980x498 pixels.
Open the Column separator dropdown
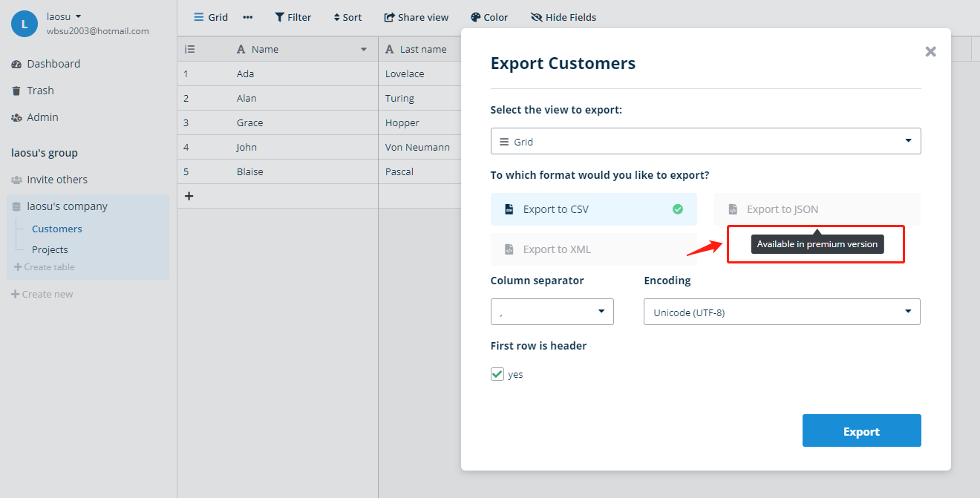coord(552,312)
